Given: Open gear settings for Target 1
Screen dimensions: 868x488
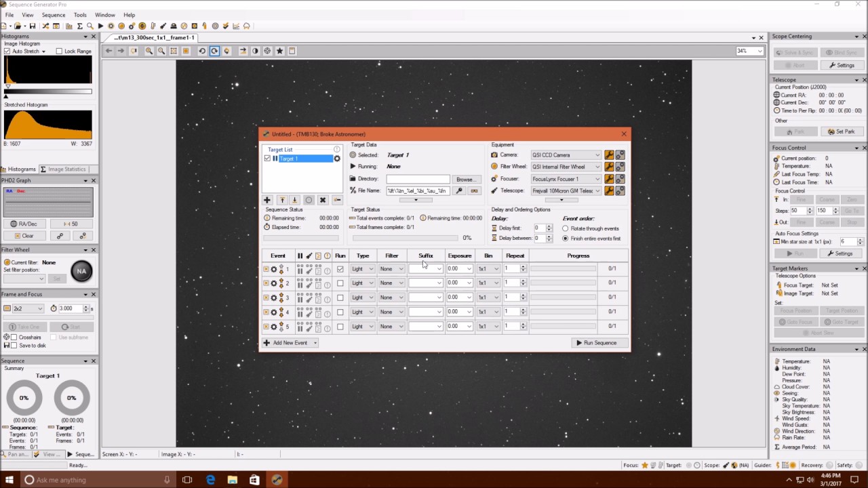Looking at the screenshot, I should click(337, 159).
